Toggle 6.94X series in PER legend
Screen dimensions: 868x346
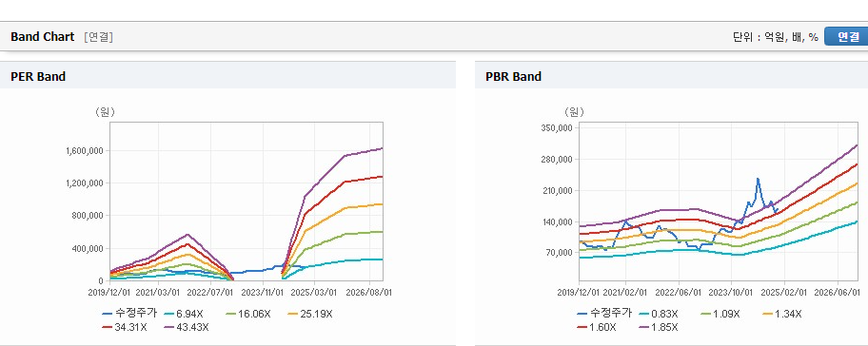point(184,314)
